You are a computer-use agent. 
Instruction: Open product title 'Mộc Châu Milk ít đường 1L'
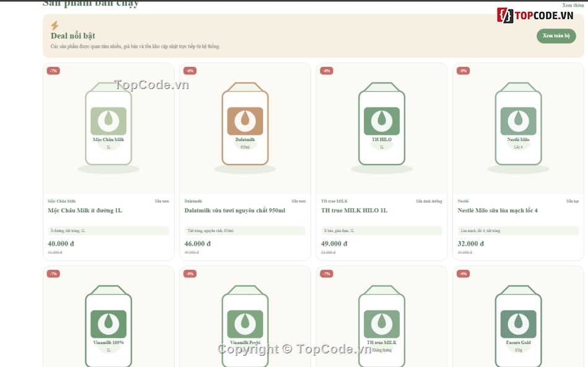click(x=85, y=210)
